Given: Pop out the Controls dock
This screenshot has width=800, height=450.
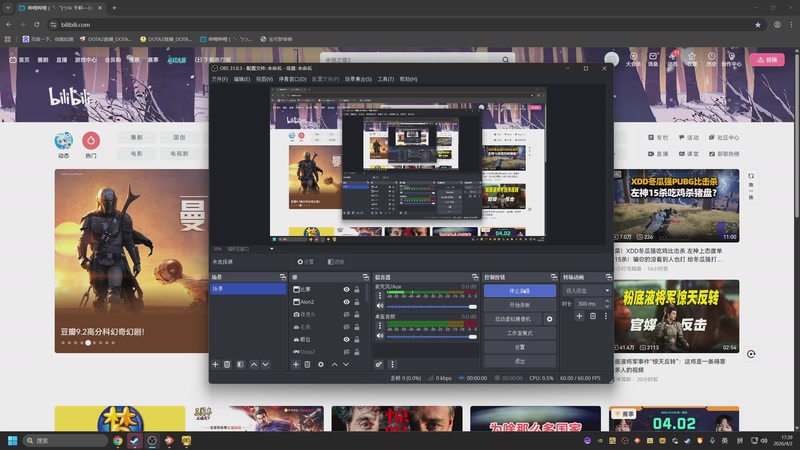Looking at the screenshot, I should click(x=554, y=277).
